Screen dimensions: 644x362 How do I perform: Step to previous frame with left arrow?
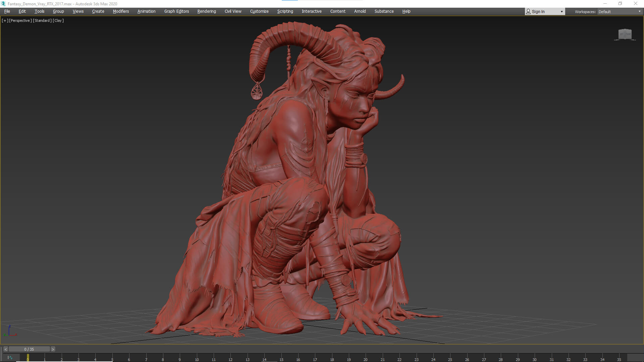point(5,349)
